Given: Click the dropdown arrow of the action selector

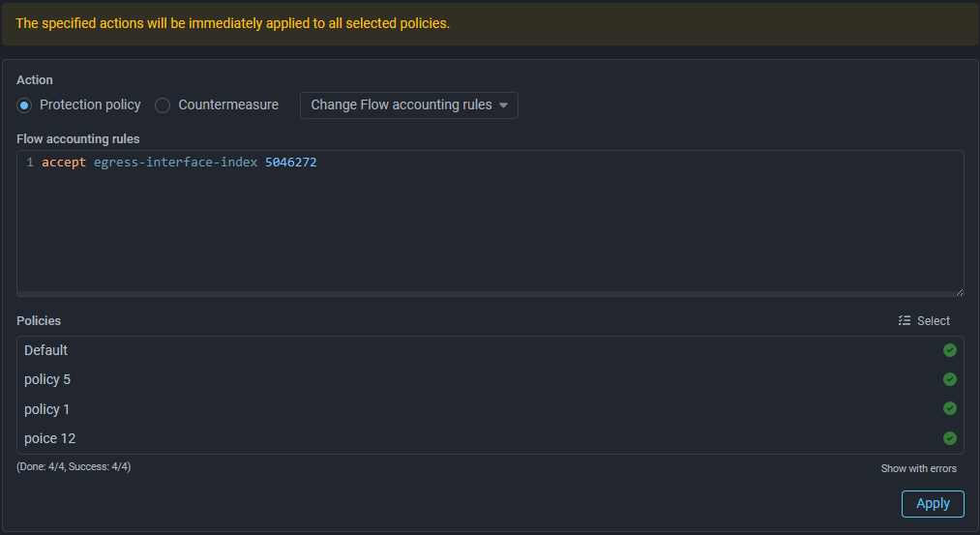Looking at the screenshot, I should 503,105.
